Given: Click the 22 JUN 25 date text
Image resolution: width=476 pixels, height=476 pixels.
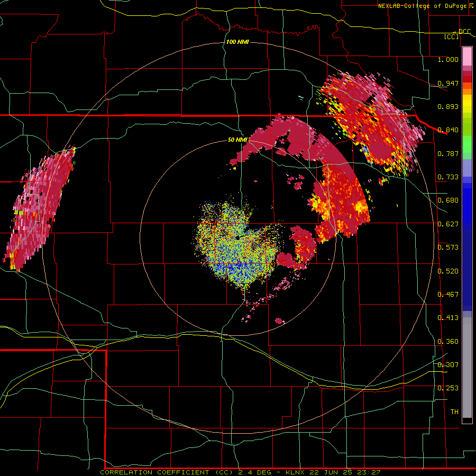Looking at the screenshot, I should tap(331, 472).
